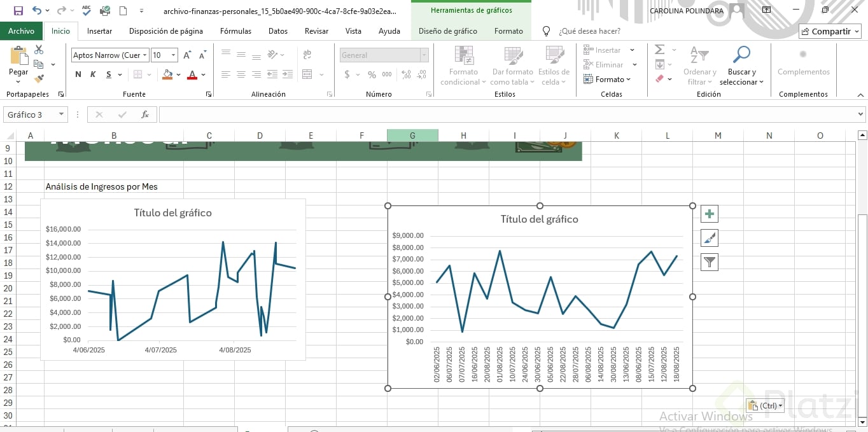
Task: Click the font color A icon
Action: (x=192, y=74)
